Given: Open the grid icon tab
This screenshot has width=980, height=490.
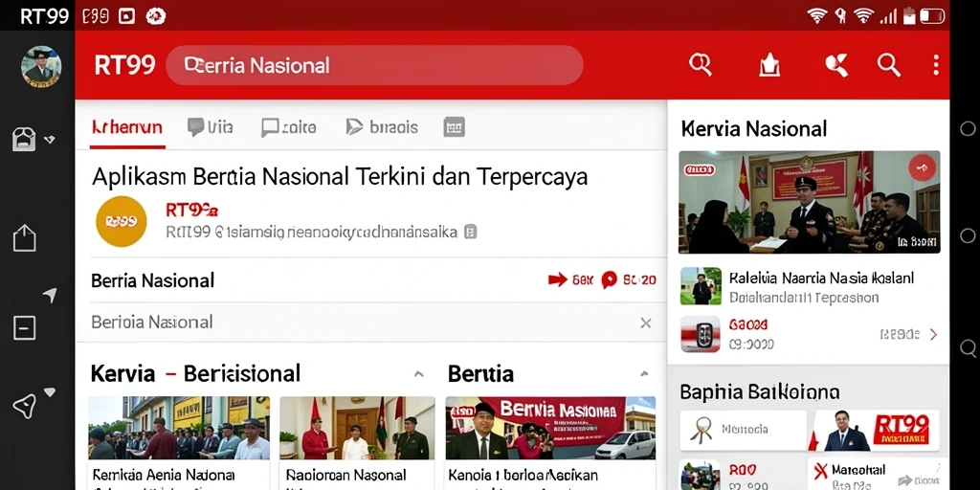Looking at the screenshot, I should [455, 127].
